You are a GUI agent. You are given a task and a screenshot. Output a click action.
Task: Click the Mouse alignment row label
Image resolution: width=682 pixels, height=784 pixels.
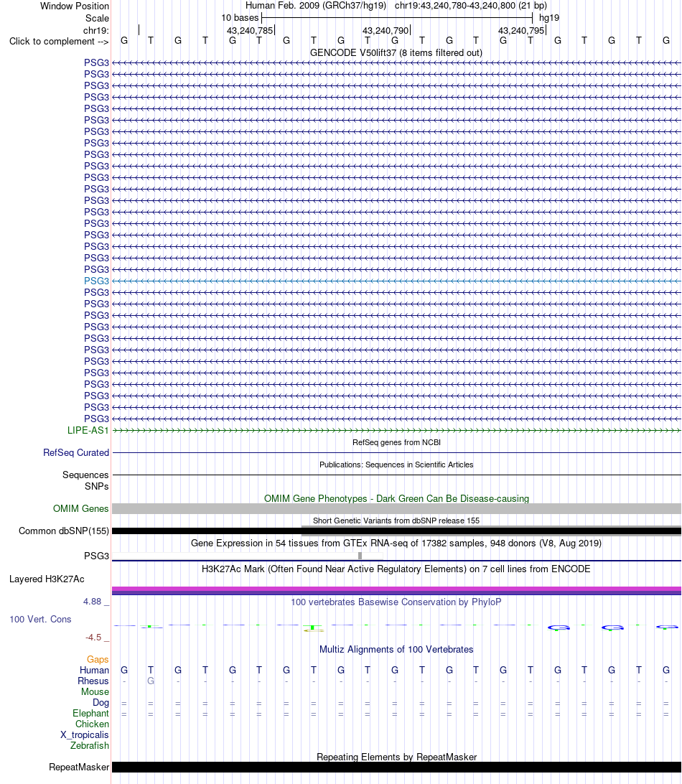point(95,691)
